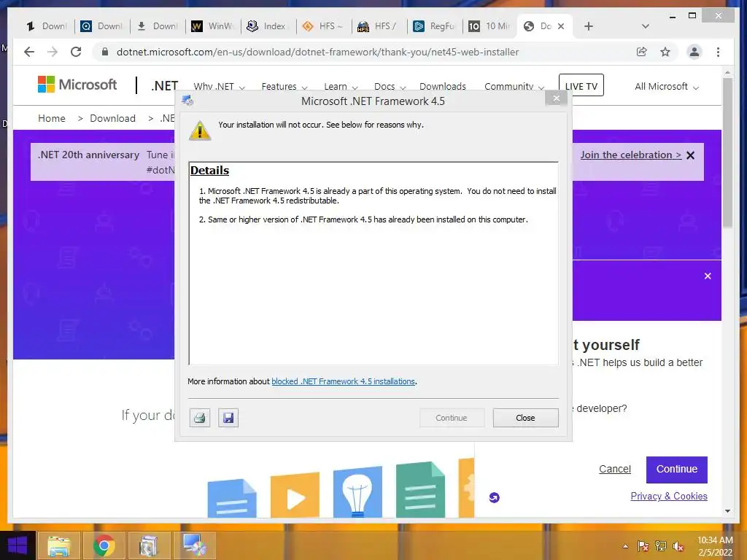Screen dimensions: 747x560
Task: Switch to the HFS / tab
Action: click(x=379, y=26)
